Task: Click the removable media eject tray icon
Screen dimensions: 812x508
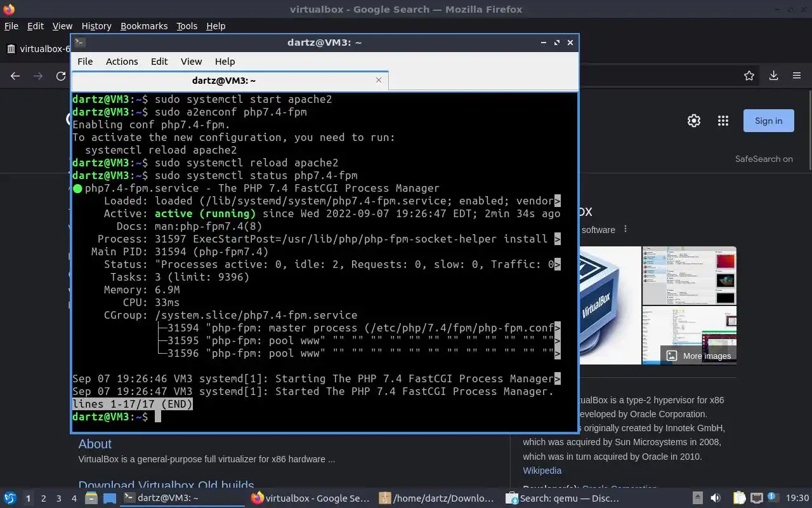Action: 697,498
